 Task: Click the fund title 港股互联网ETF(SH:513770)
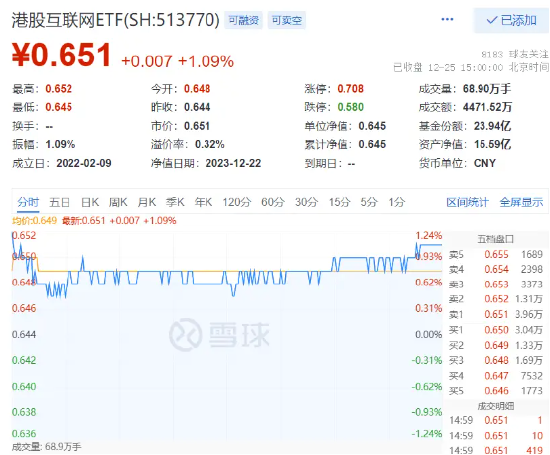(116, 20)
